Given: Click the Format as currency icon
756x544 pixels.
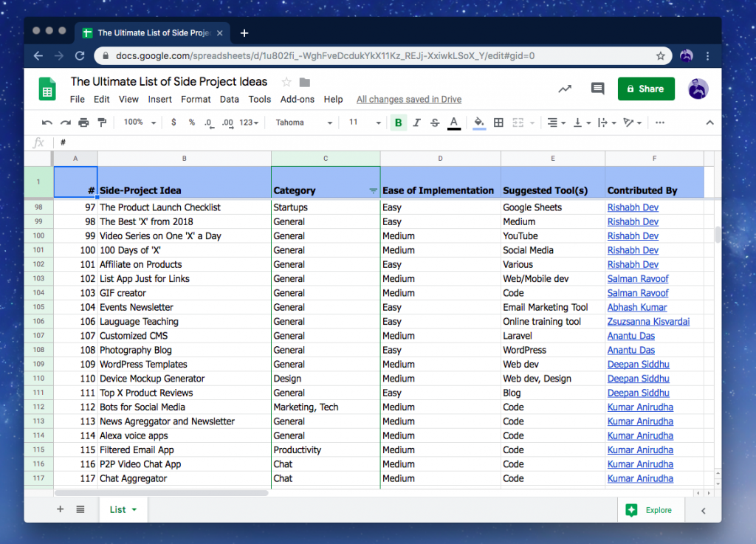Looking at the screenshot, I should pos(172,123).
